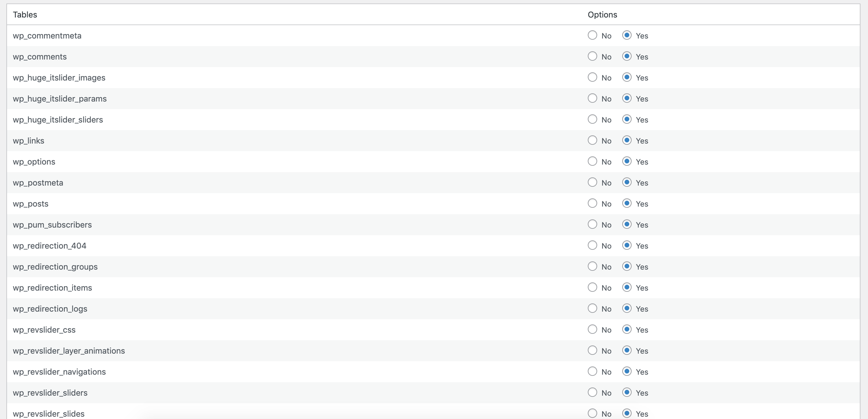Select No for wp_commentmeta table

592,35
